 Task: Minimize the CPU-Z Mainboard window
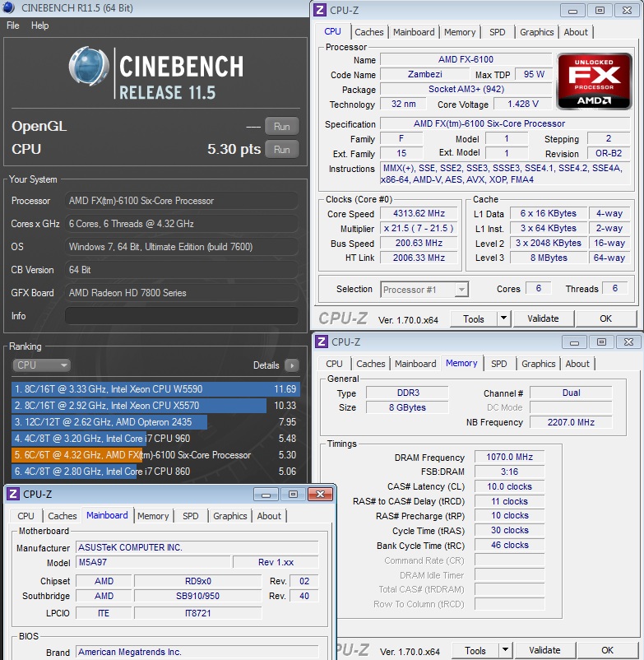[x=266, y=494]
